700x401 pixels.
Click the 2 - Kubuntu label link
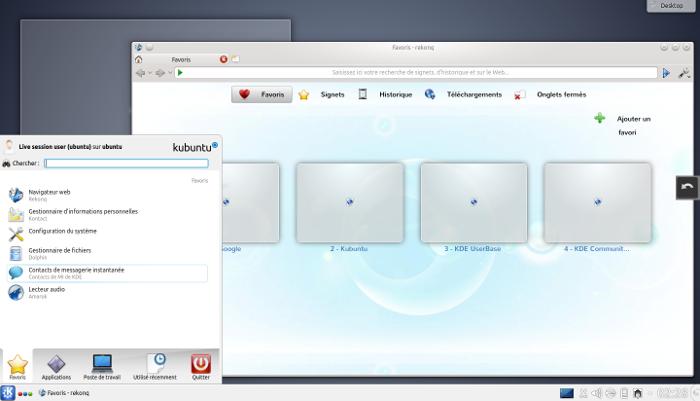pos(349,249)
